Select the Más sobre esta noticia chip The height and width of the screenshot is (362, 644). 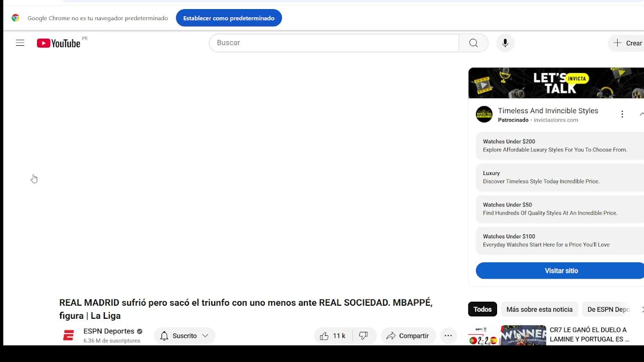pyautogui.click(x=539, y=309)
